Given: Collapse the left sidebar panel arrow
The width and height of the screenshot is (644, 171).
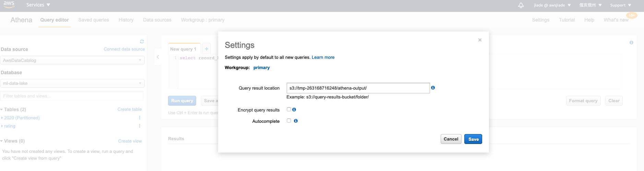Looking at the screenshot, I should [x=158, y=57].
